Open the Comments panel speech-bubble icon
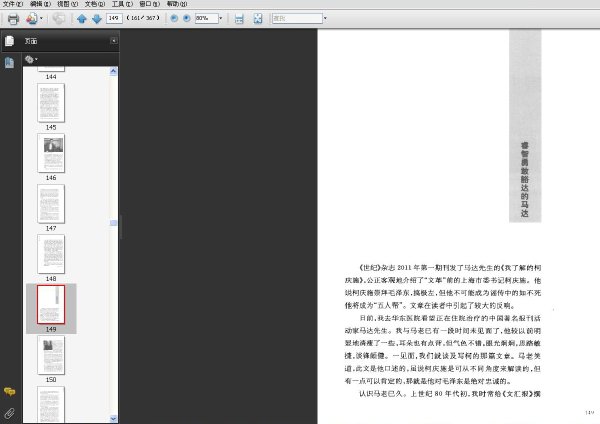The image size is (600, 424). 10,391
